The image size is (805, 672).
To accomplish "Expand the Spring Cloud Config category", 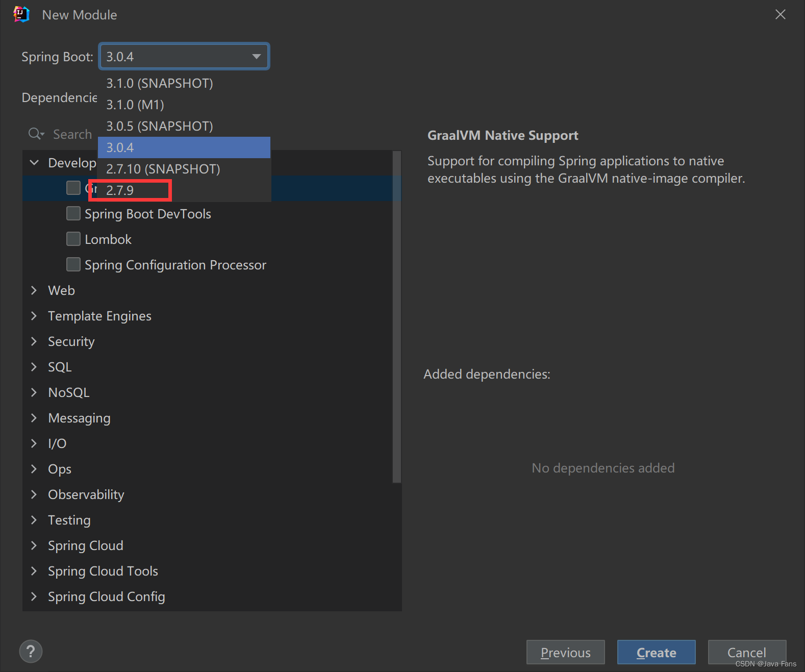I will pyautogui.click(x=34, y=596).
